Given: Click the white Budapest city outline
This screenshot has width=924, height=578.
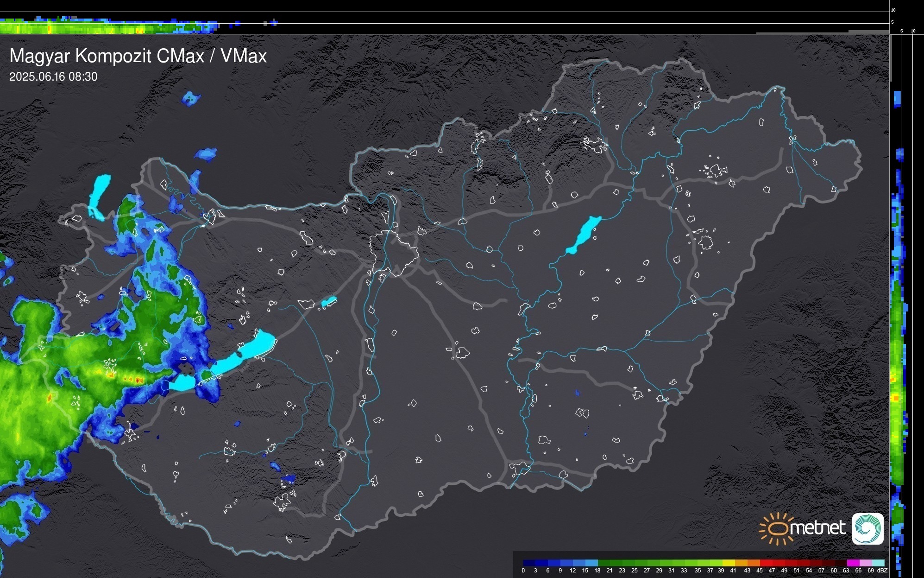Looking at the screenshot, I should coord(394,253).
